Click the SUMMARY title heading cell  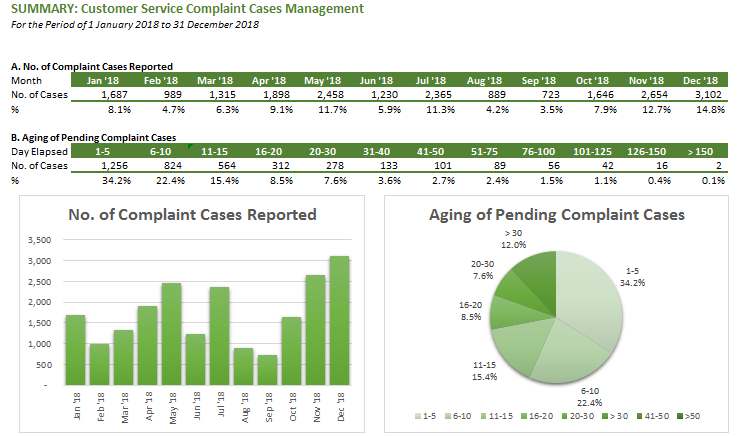[187, 9]
